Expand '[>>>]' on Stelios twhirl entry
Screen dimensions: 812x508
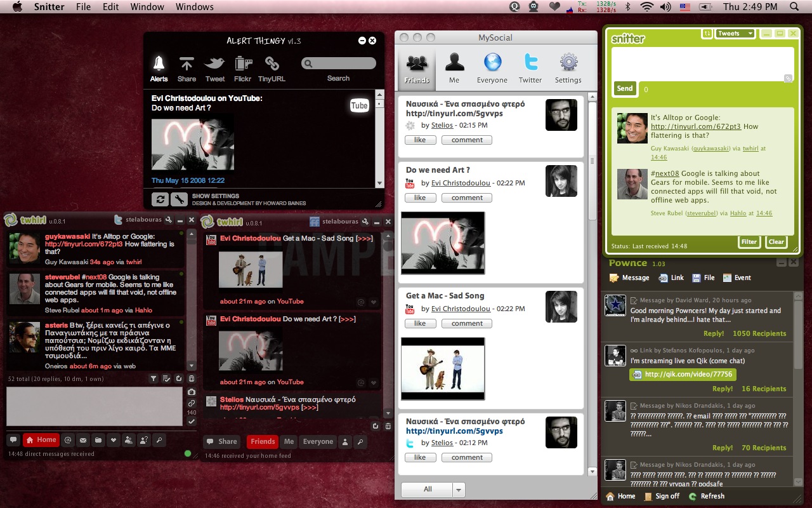[x=310, y=407]
